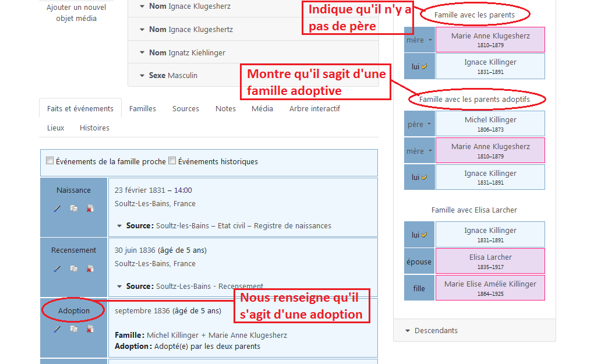
Task: Delete the Naissance event
Action: pos(90,208)
